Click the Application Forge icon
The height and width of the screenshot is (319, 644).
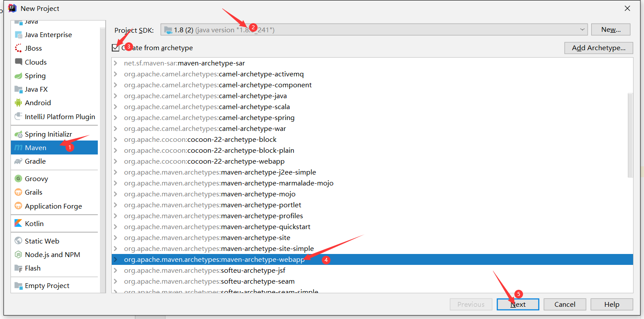tap(18, 206)
